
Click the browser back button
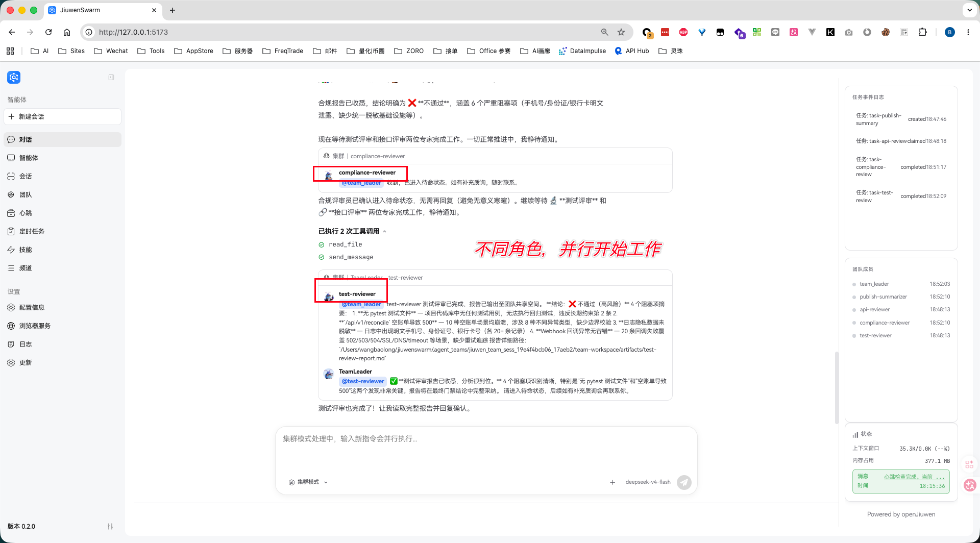[12, 32]
